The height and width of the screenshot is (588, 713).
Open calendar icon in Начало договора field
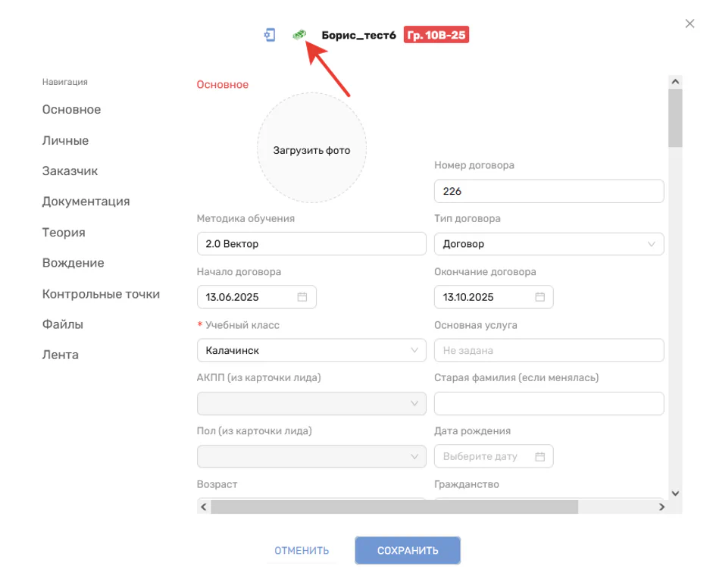pos(302,297)
